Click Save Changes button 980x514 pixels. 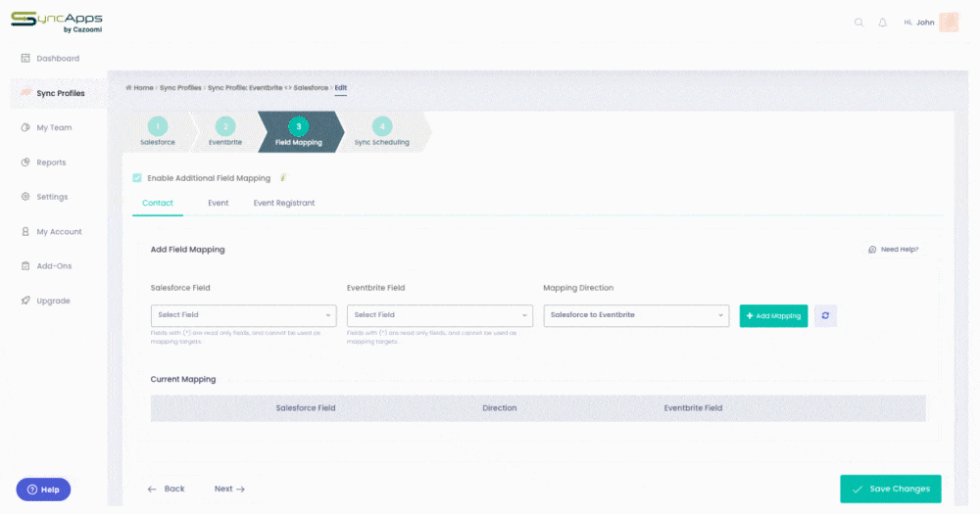[890, 489]
